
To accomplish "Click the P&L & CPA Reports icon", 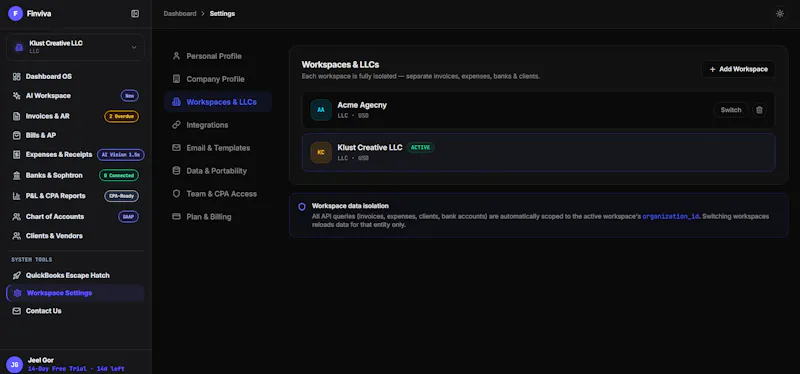I will tap(17, 196).
